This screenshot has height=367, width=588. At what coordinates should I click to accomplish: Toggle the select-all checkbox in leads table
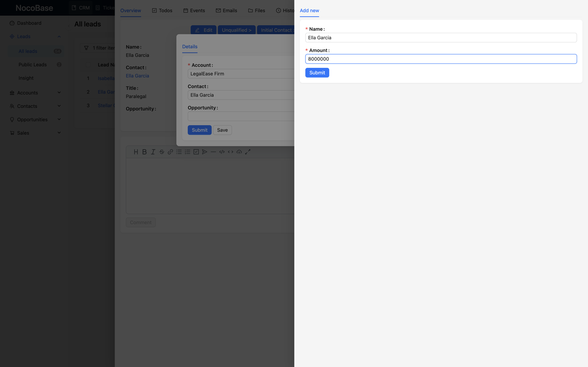[x=88, y=65]
